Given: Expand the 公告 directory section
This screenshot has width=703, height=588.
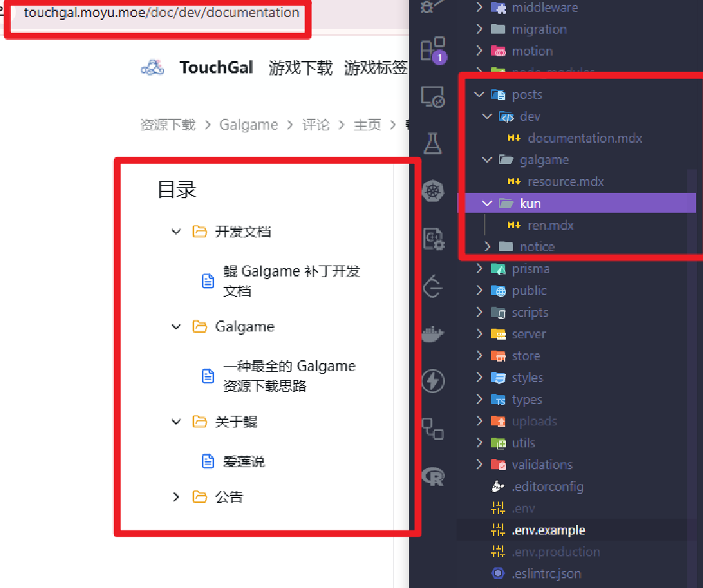Looking at the screenshot, I should [176, 497].
